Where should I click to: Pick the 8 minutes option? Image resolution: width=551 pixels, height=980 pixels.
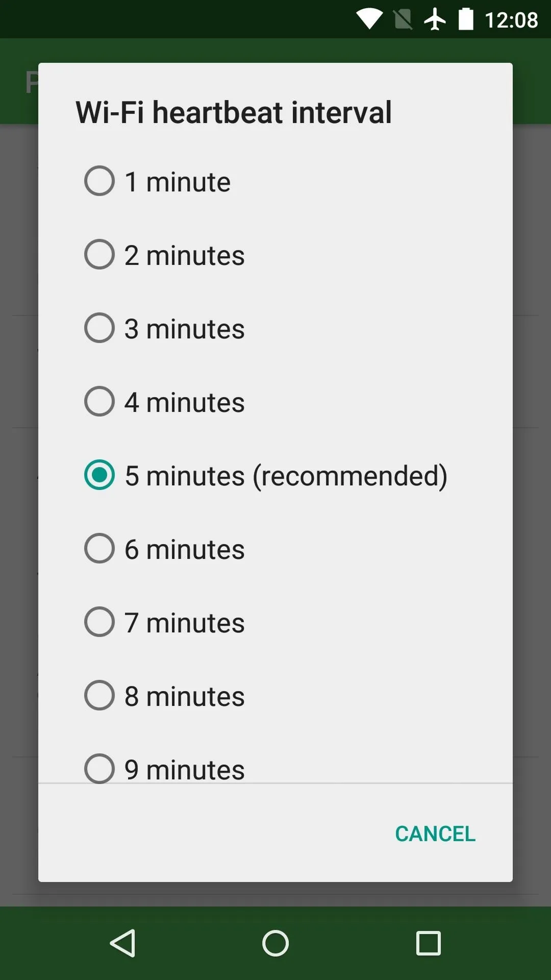click(x=275, y=696)
